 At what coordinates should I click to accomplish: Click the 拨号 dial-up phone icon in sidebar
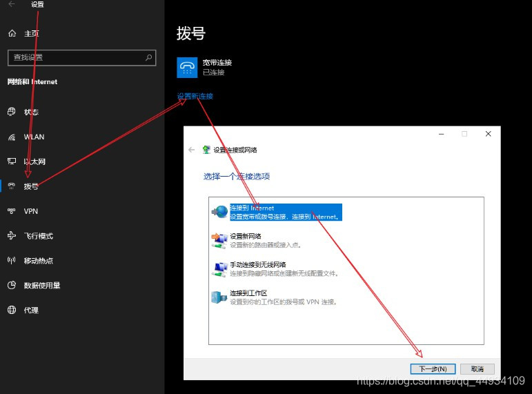coord(12,186)
